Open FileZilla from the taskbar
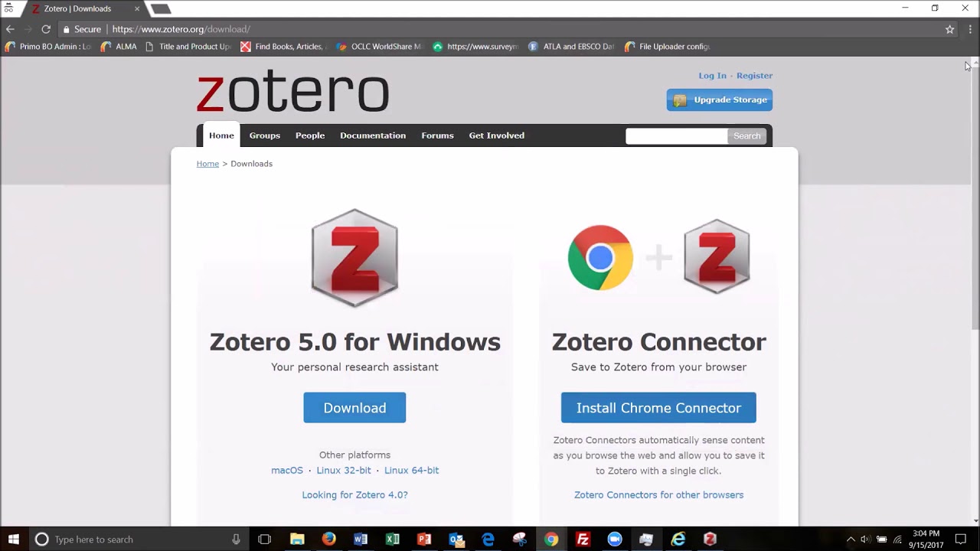This screenshot has width=980, height=551. click(583, 540)
